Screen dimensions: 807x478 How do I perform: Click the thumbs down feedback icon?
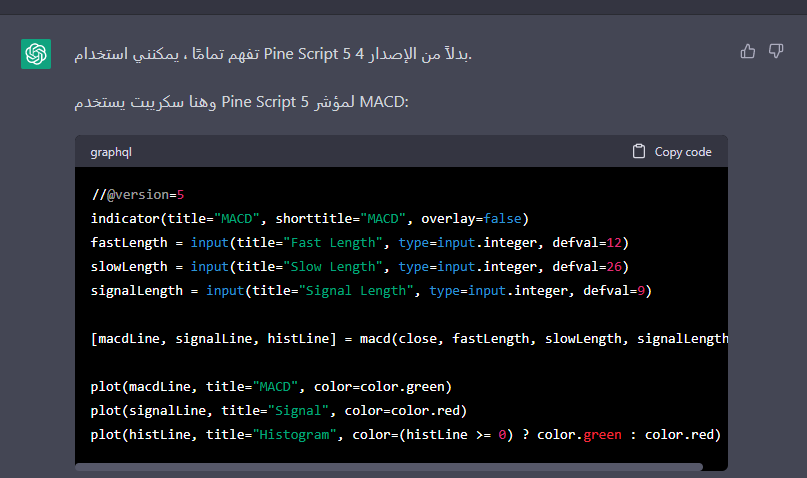[776, 51]
